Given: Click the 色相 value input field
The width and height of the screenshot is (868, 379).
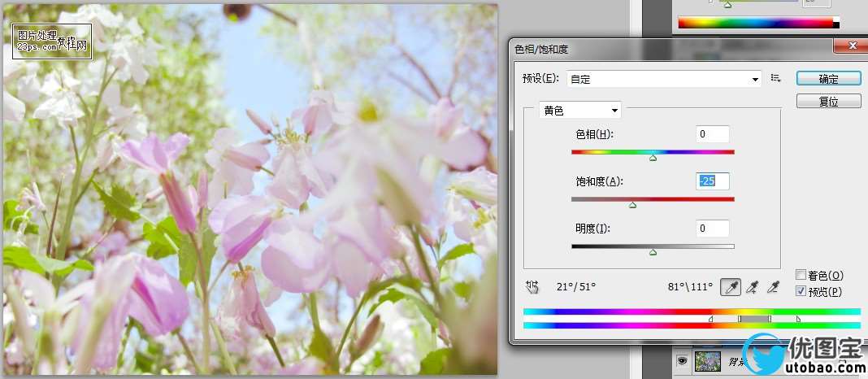Looking at the screenshot, I should coord(713,134).
